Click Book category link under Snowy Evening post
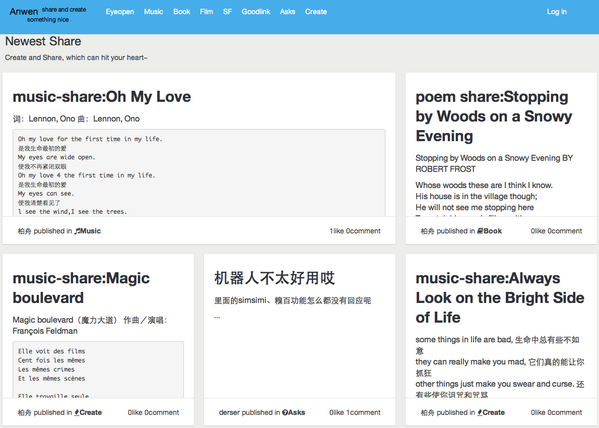 tap(492, 231)
